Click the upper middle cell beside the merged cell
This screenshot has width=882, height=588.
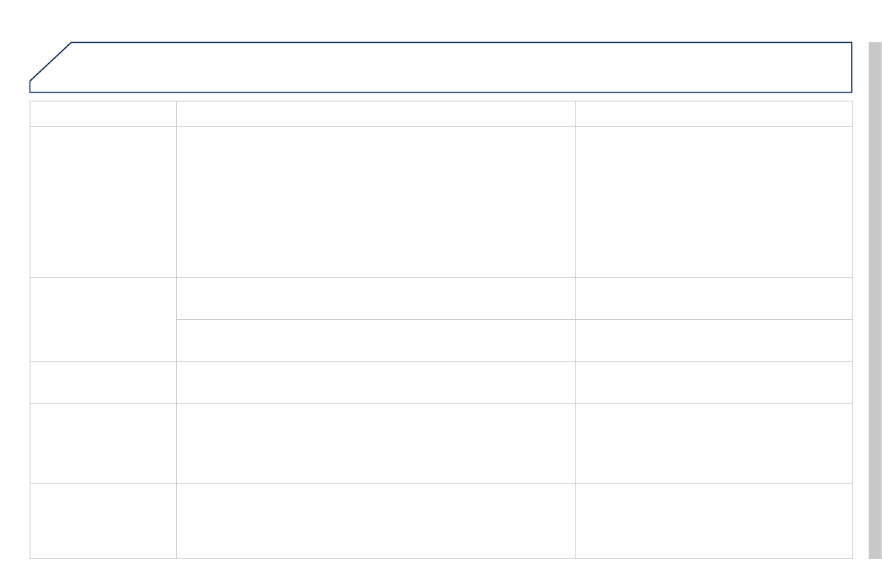375,298
